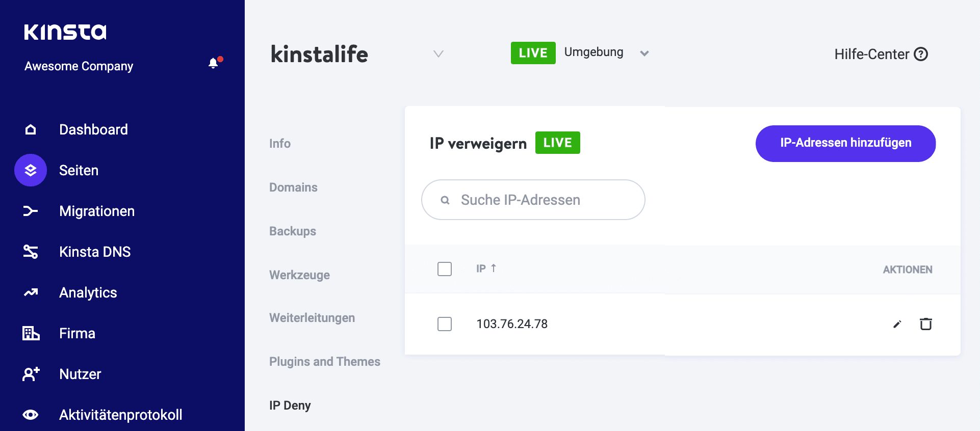Delete IP 103.76.24.78 with the trash icon
The height and width of the screenshot is (431, 980).
(926, 324)
